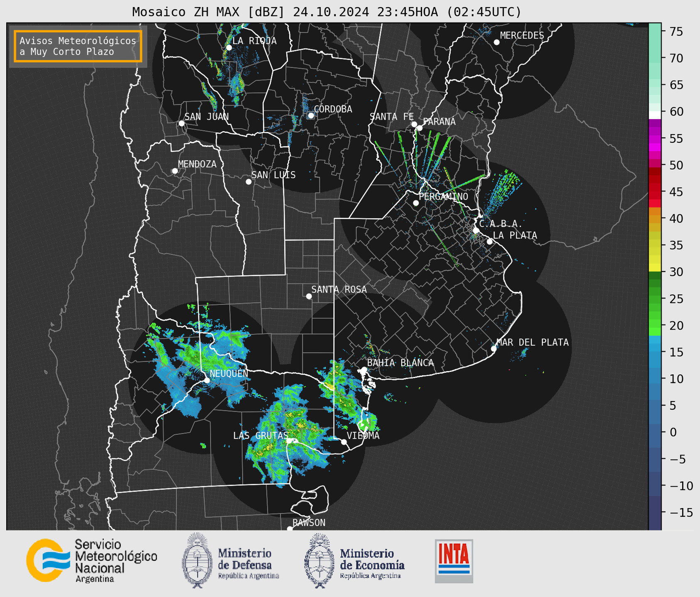This screenshot has height=597, width=700.
Task: Click the SAN JUAN city marker dot
Action: pos(181,123)
